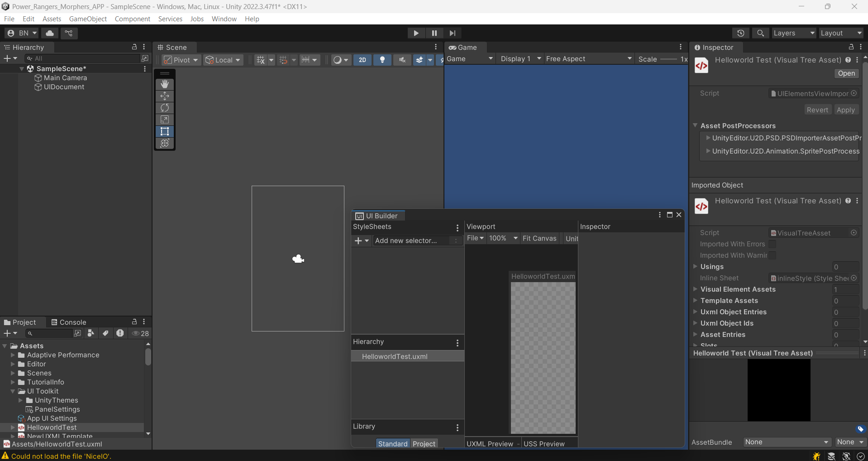Click the Pause button
Image resolution: width=868 pixels, height=461 pixels.
click(x=434, y=33)
